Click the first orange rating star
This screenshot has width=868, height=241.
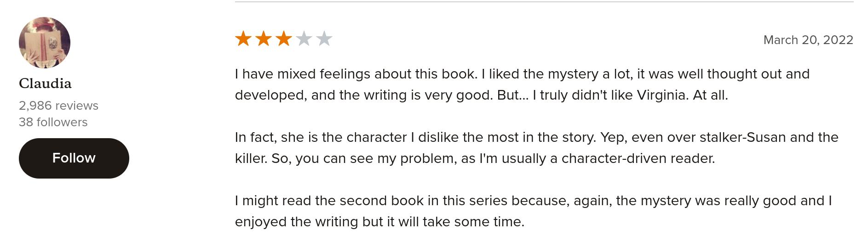click(243, 39)
